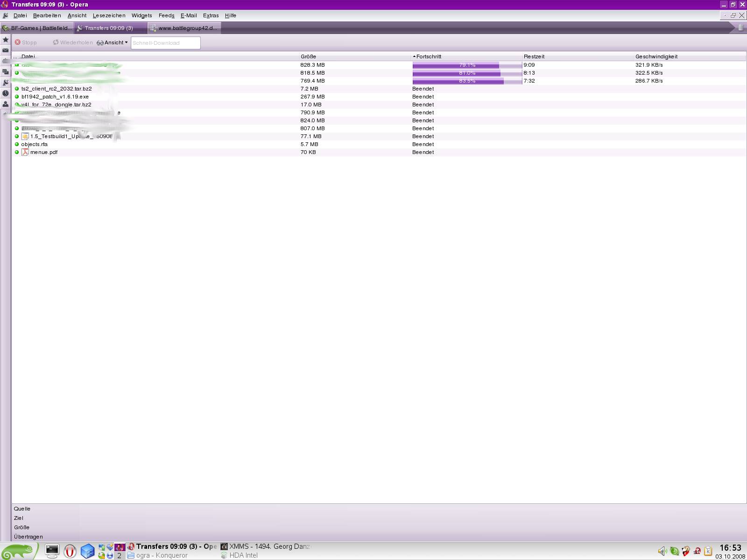This screenshot has height=560, width=747.
Task: Click the Beagle dog search tray icon
Action: (686, 551)
